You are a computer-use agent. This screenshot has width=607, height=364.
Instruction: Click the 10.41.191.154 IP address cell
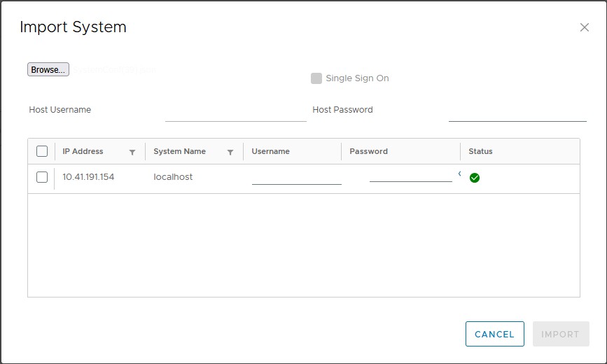point(88,177)
